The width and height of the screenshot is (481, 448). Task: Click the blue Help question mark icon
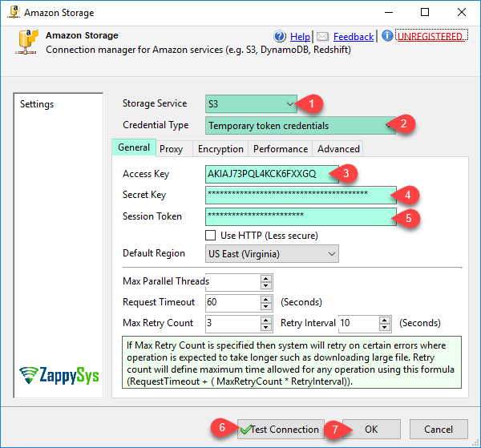280,37
